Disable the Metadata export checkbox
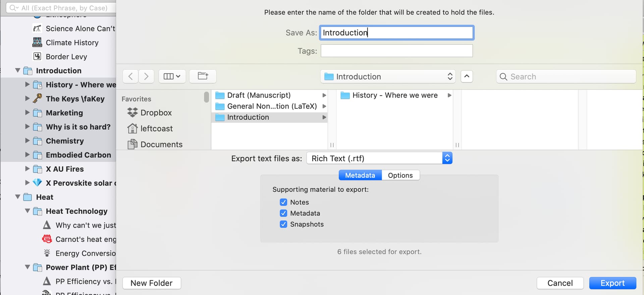The width and height of the screenshot is (644, 295). coord(283,213)
